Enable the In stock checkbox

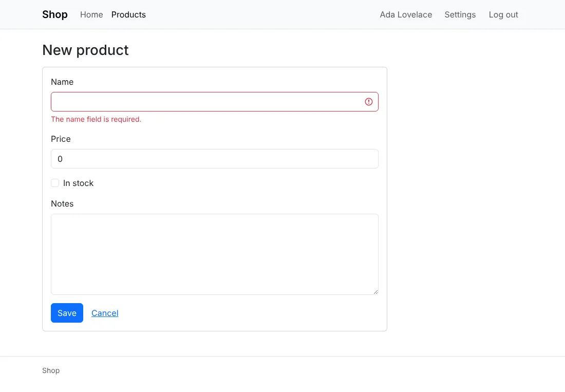tap(55, 183)
